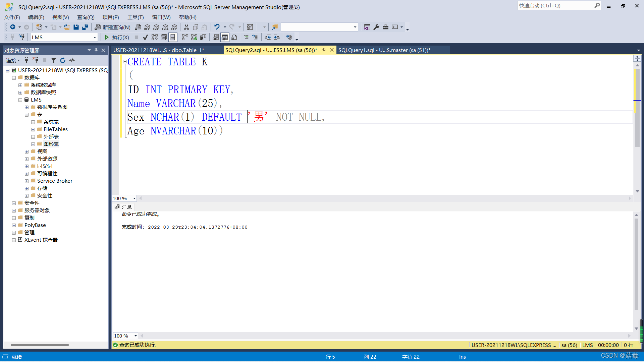Expand the FileTables tree node

(33, 129)
